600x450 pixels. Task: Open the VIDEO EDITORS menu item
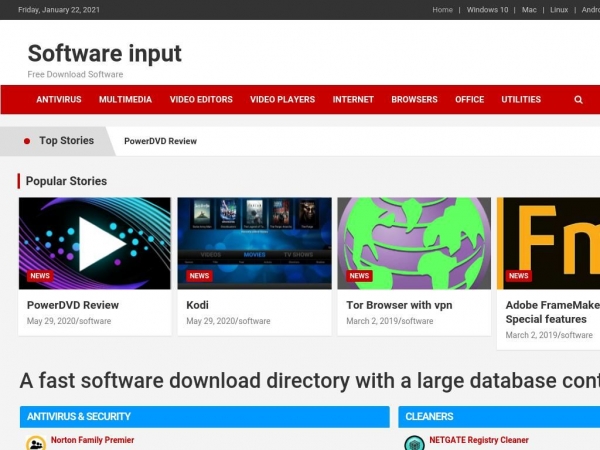coord(201,99)
